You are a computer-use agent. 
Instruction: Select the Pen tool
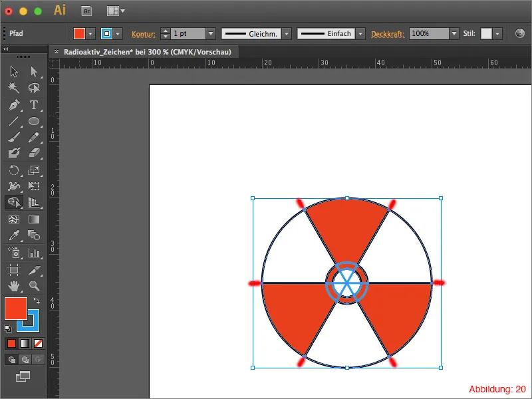pyautogui.click(x=14, y=105)
